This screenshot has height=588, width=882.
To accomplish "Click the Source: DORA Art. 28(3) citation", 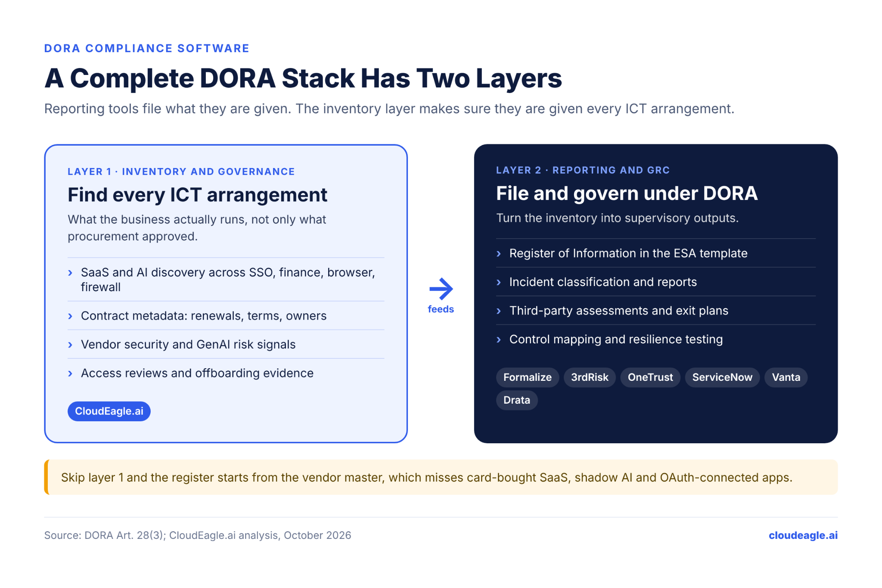I will 198,535.
